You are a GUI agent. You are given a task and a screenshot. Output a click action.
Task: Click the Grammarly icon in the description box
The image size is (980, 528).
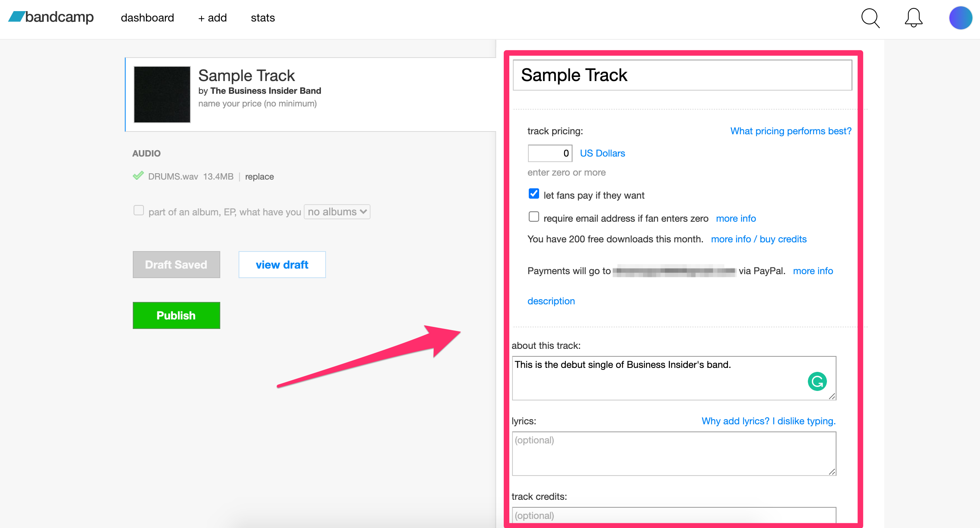point(817,381)
